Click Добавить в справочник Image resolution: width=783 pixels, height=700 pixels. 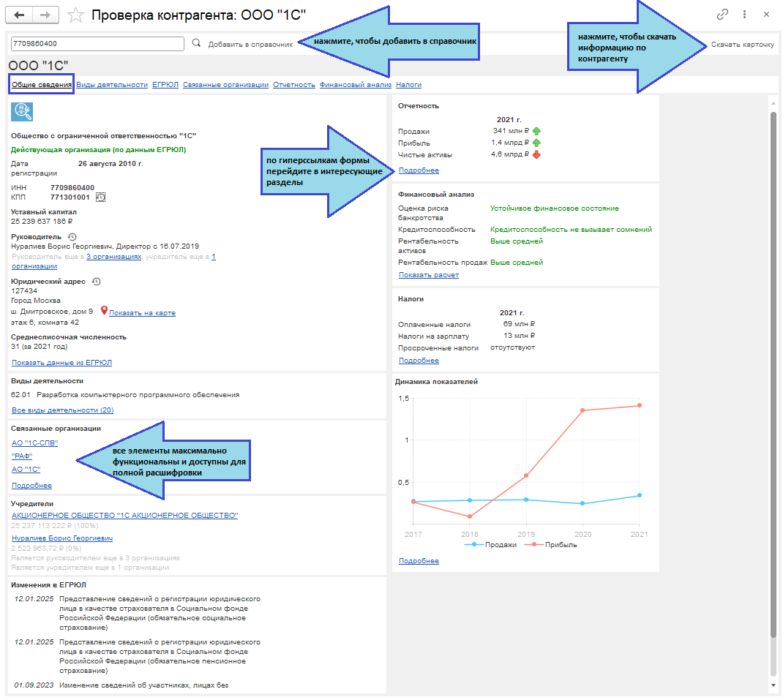[x=251, y=45]
